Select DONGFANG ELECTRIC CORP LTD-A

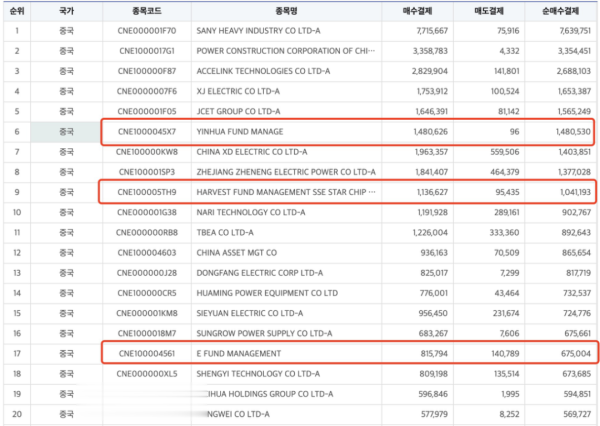260,273
